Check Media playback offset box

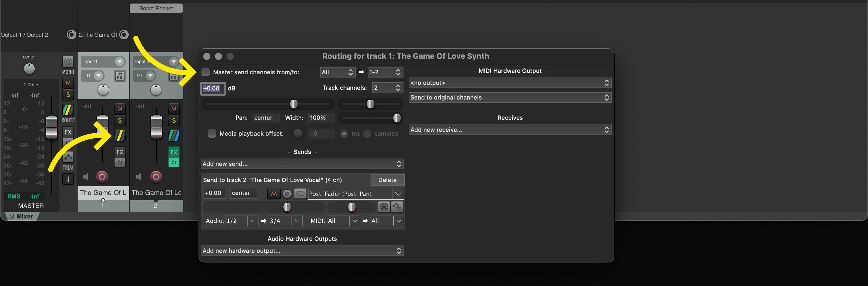pyautogui.click(x=212, y=134)
